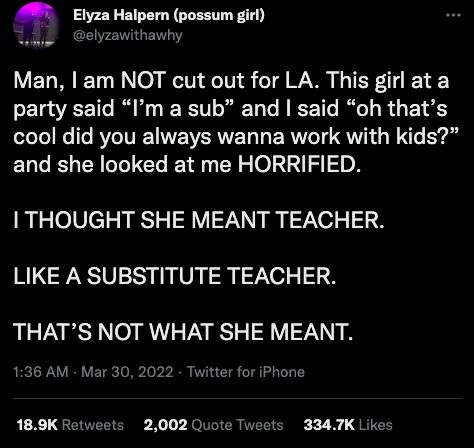This screenshot has width=474, height=448.
Task: Open the Mar 30, 2022 date
Action: click(127, 372)
